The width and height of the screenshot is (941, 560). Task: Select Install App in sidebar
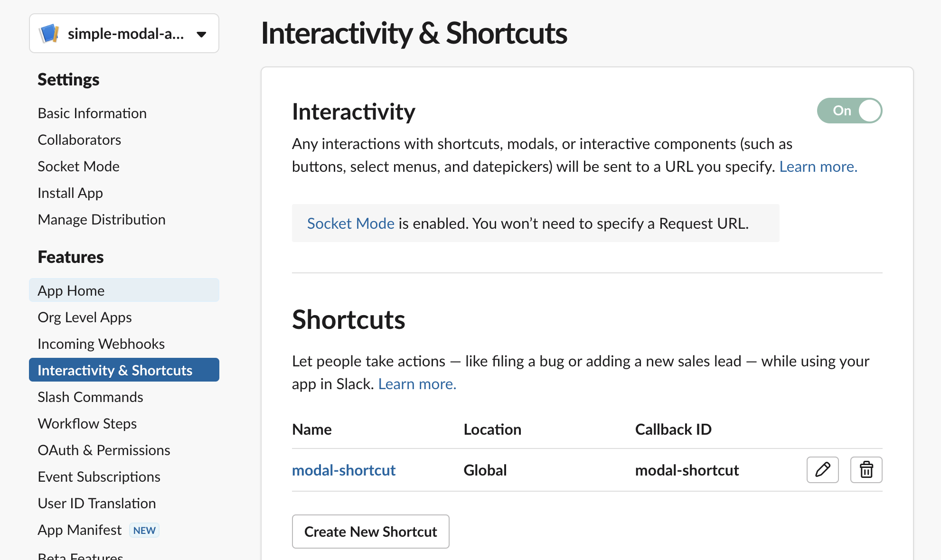tap(70, 193)
